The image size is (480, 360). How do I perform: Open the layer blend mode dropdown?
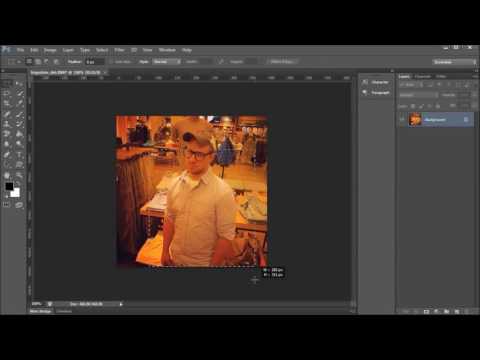(x=419, y=95)
